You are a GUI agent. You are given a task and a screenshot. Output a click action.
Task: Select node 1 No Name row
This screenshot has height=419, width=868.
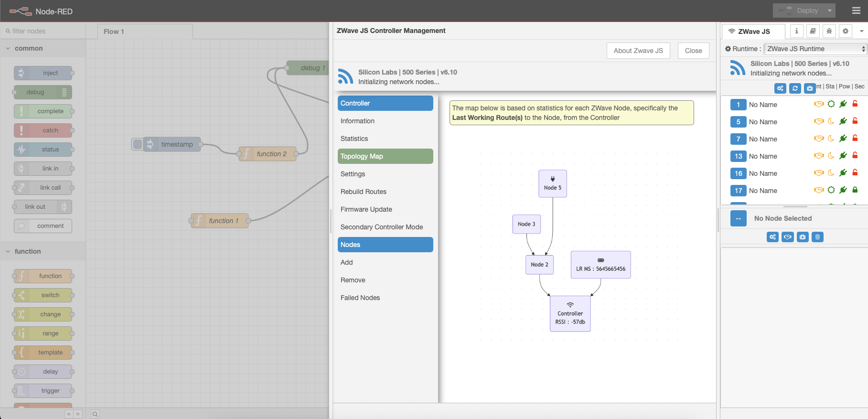(794, 104)
